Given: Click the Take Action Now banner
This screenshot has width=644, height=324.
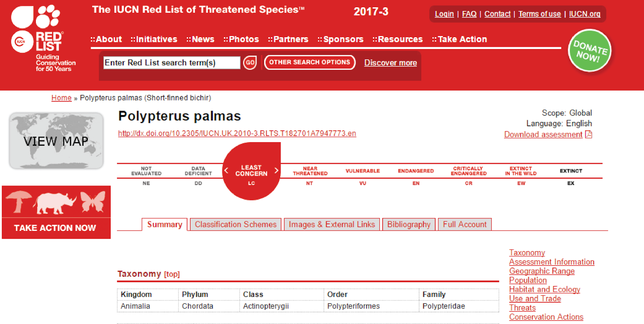Looking at the screenshot, I should point(56,212).
